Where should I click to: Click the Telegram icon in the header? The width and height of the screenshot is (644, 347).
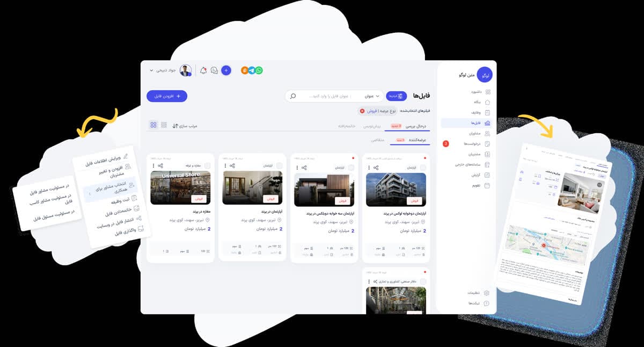click(252, 70)
